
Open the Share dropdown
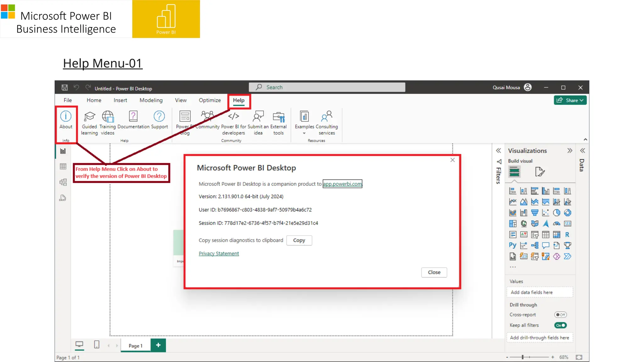(570, 100)
